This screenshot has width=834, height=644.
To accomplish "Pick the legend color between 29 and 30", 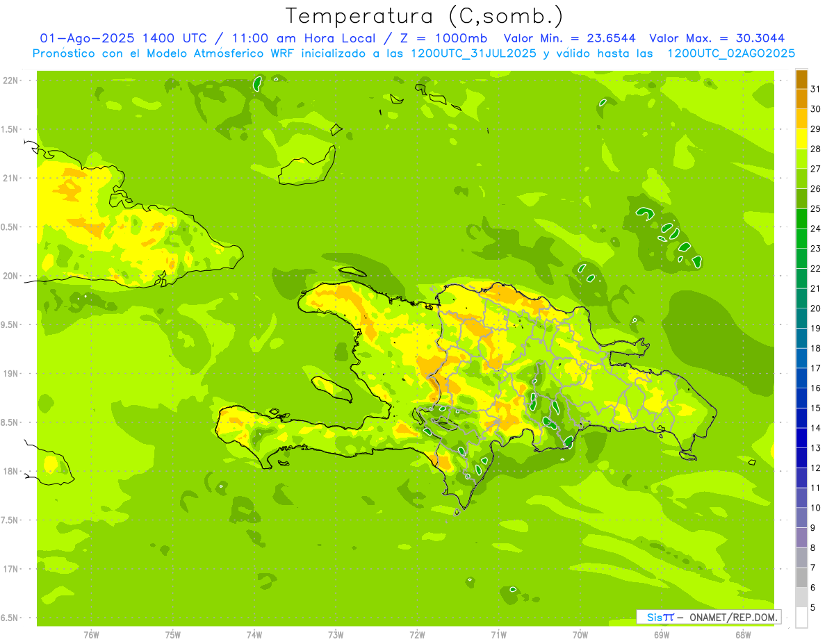I will [801, 119].
